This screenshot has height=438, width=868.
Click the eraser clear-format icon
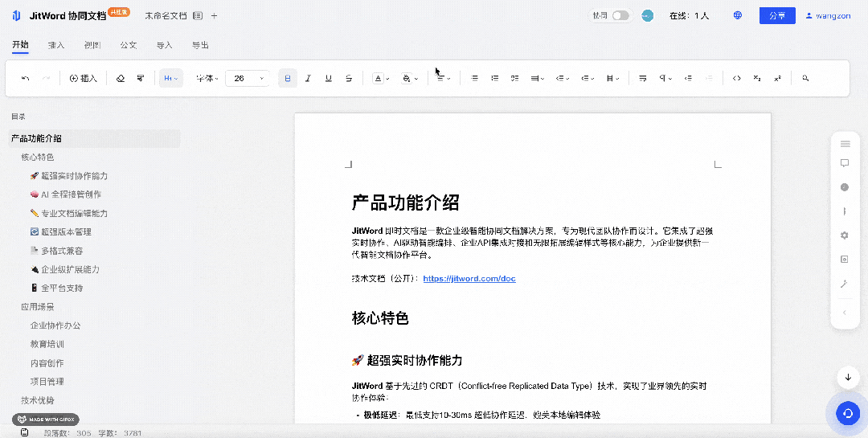coord(120,79)
